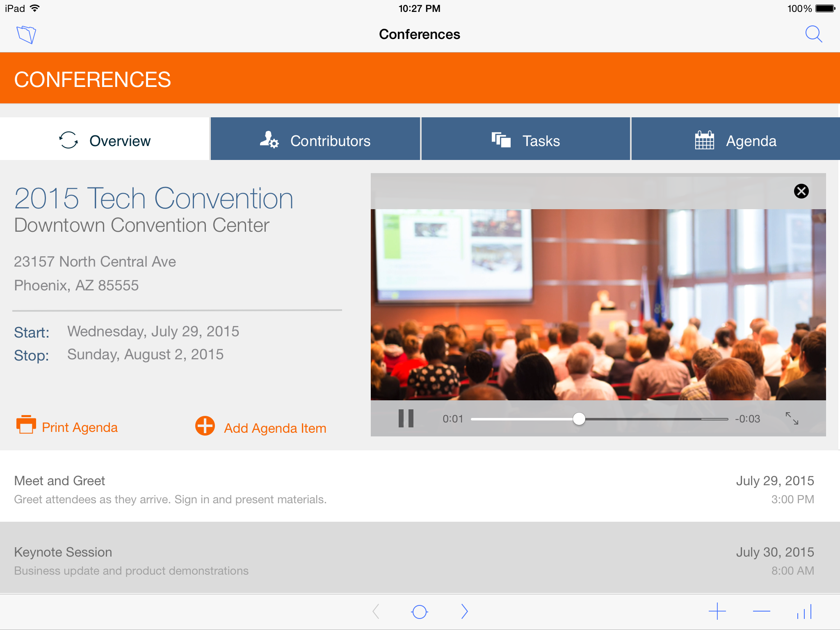Switch to Tasks tab
The height and width of the screenshot is (630, 840).
coord(525,141)
